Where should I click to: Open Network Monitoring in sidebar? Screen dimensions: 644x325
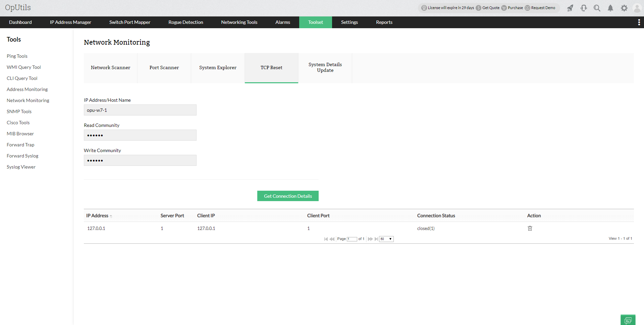tap(28, 100)
